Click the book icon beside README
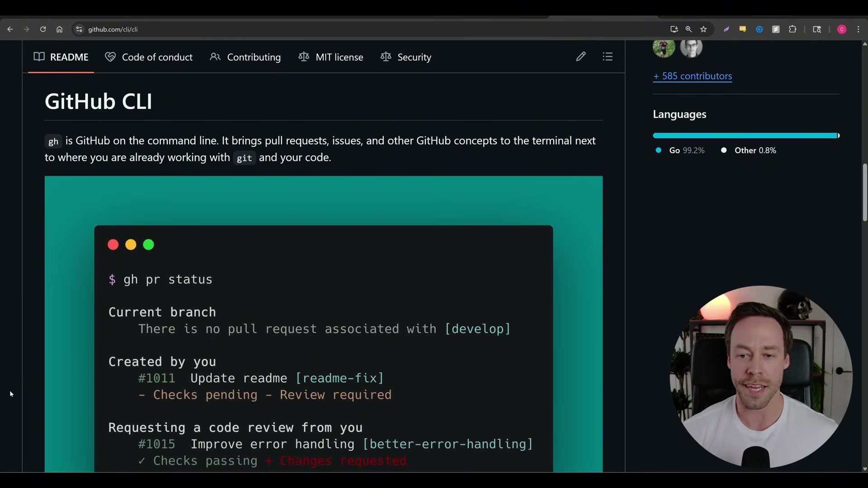868x488 pixels. pyautogui.click(x=39, y=57)
